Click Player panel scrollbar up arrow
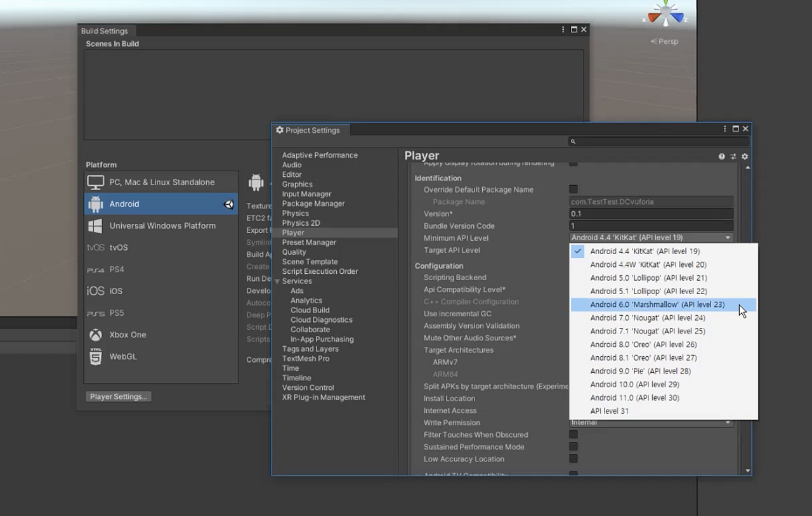This screenshot has height=516, width=812. coord(747,167)
